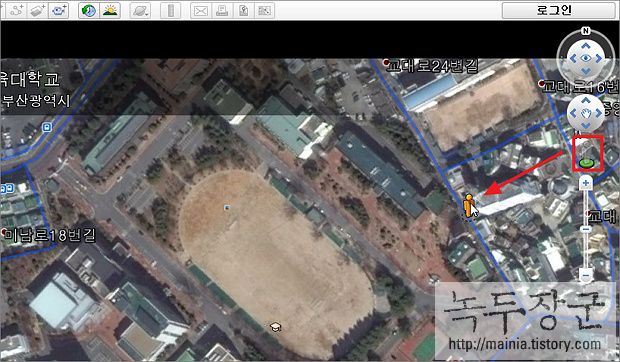Click the 부산광역시 map label
The width and height of the screenshot is (620, 362).
(36, 100)
